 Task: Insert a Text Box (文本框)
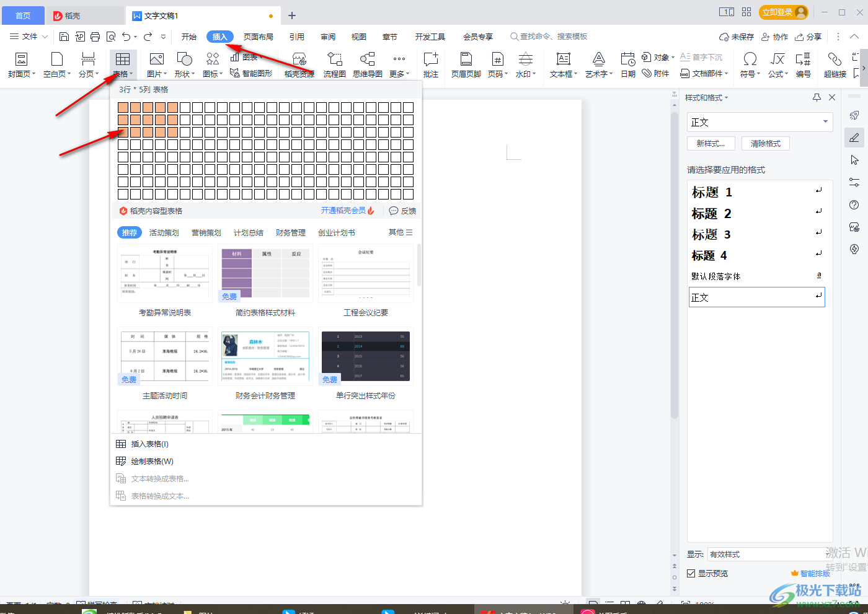563,65
